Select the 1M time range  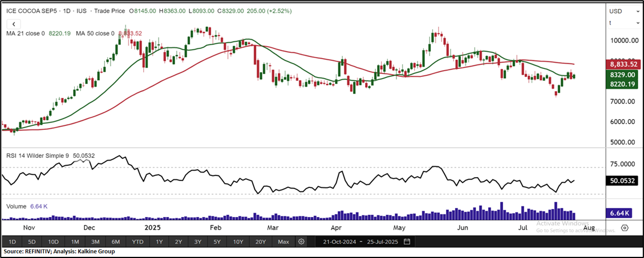click(75, 241)
